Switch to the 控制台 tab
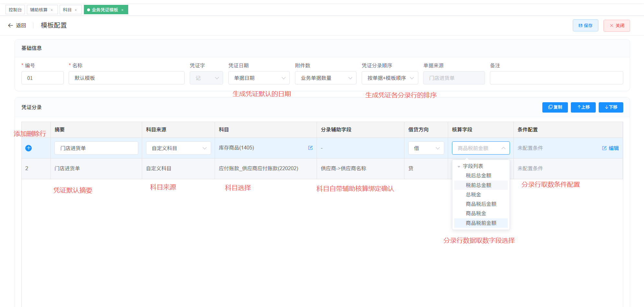 pos(15,10)
